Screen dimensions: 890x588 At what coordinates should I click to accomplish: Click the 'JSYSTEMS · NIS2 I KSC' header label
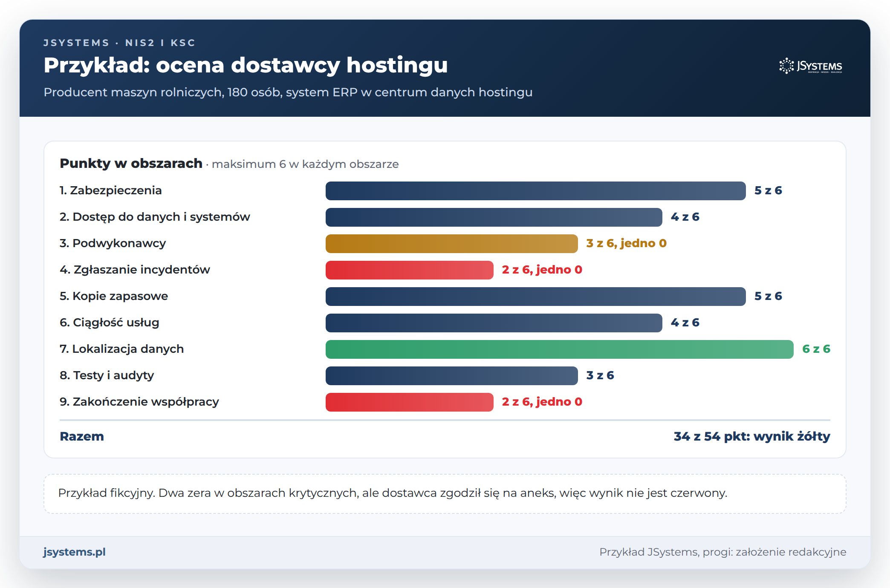[119, 43]
